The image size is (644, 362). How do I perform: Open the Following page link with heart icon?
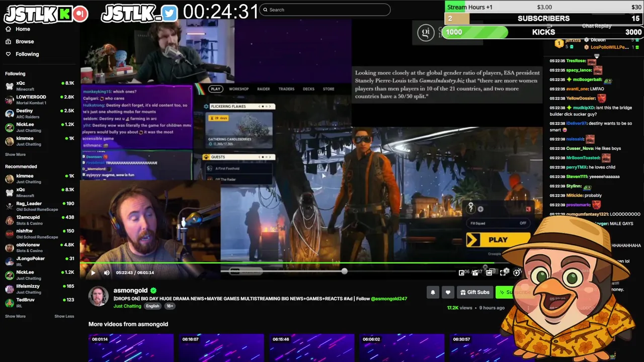22,54
